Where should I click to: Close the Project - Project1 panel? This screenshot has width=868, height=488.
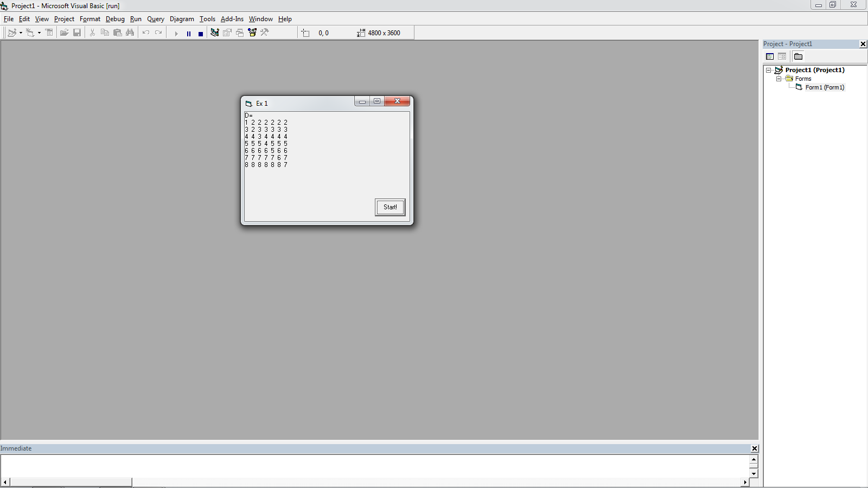(x=863, y=44)
